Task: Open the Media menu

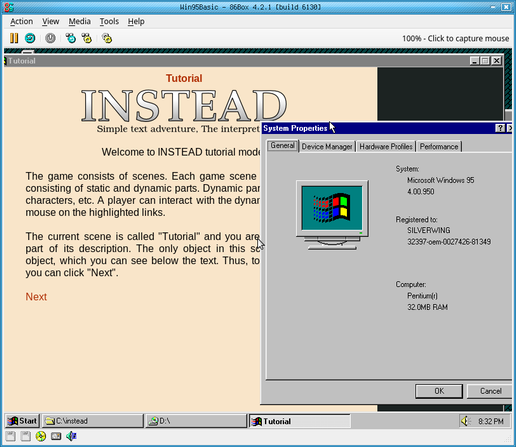Action: click(79, 21)
